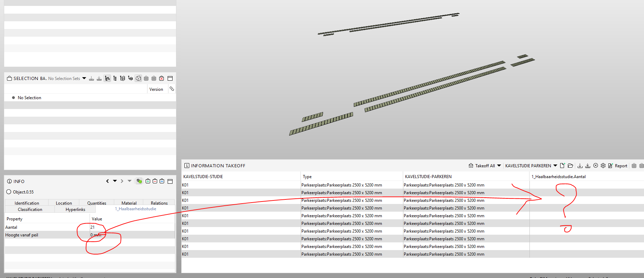This screenshot has height=278, width=644.
Task: Expand the back history dropdown in Info
Action: pyautogui.click(x=115, y=181)
